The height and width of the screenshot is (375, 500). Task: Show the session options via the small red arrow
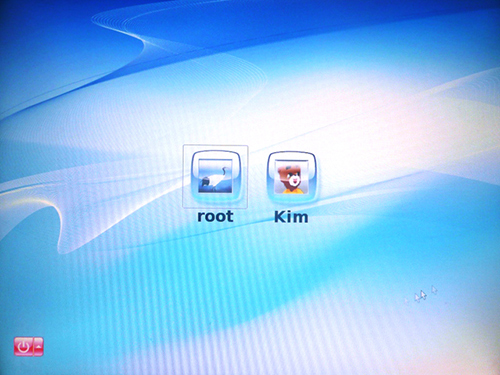(39, 346)
